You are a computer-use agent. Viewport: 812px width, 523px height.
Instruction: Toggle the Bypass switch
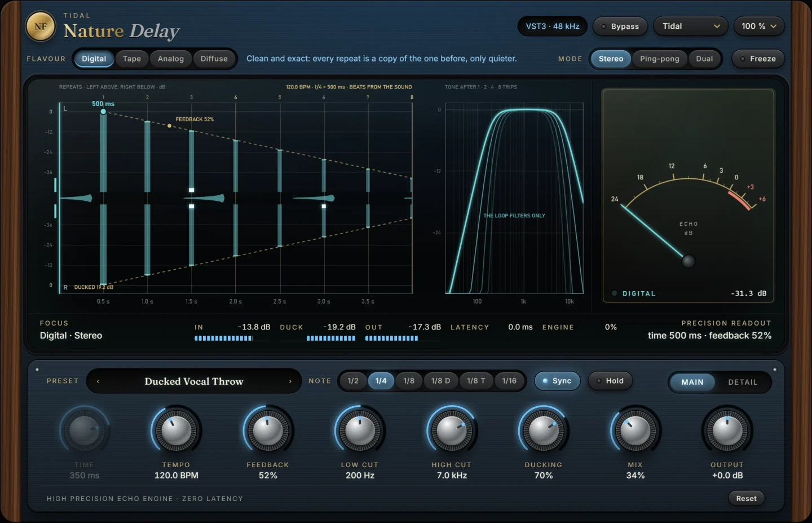(x=620, y=27)
